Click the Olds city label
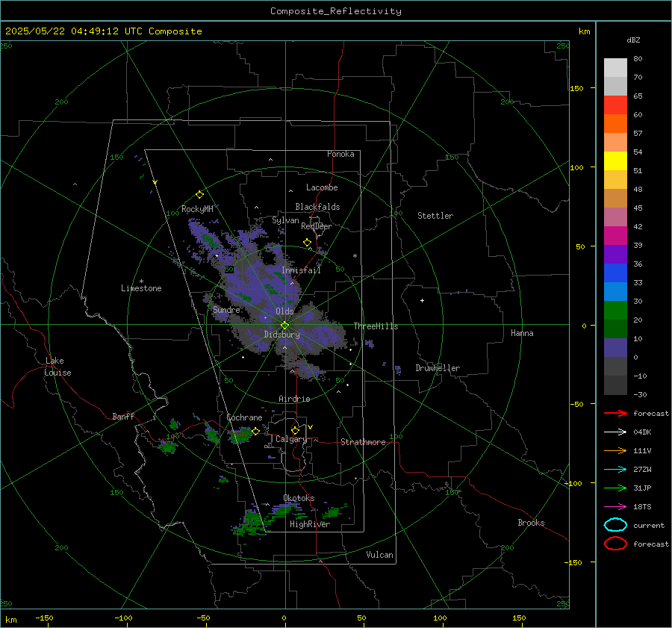The image size is (672, 628). point(284,311)
